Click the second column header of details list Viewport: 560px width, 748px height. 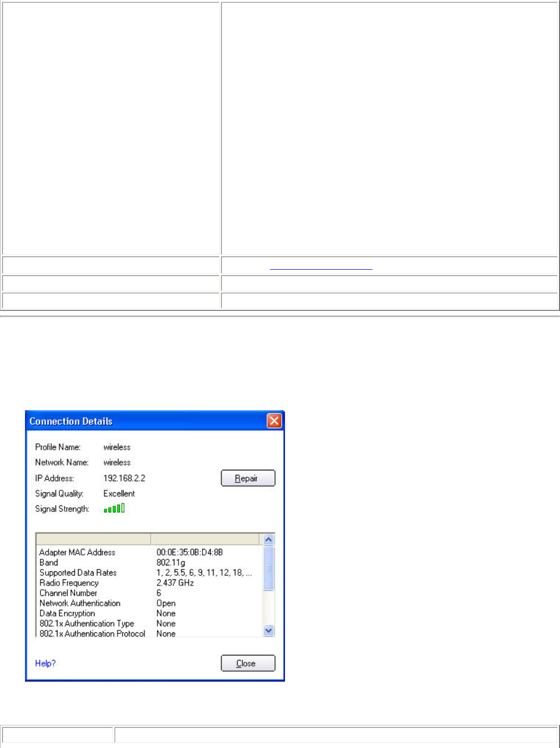(205, 539)
